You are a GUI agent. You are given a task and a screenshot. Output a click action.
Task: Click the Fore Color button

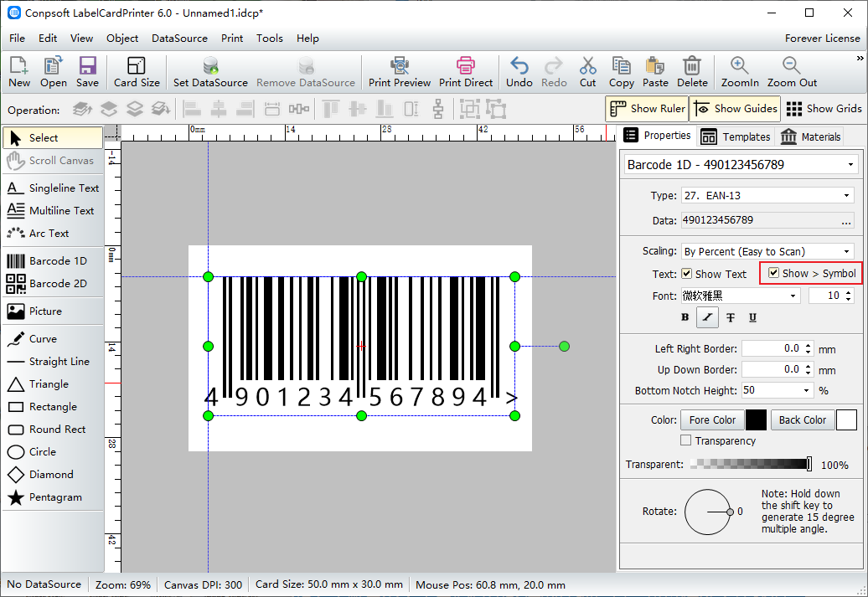click(712, 420)
